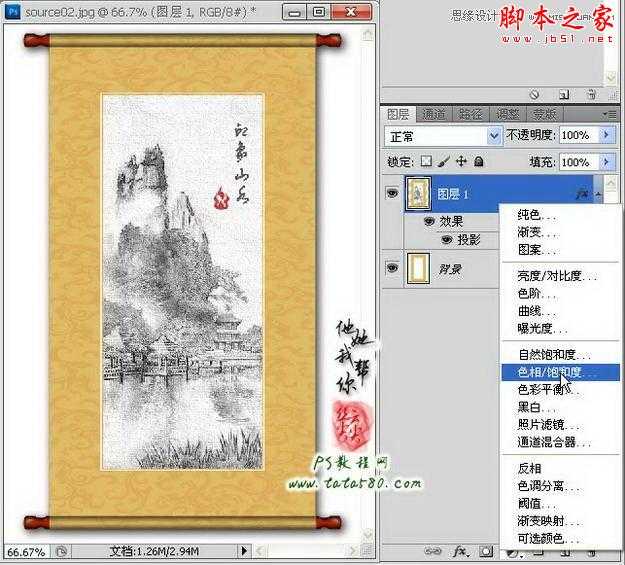This screenshot has width=625, height=565.
Task: Click canvas vertical scrollbar up arrow
Action: click(x=367, y=35)
